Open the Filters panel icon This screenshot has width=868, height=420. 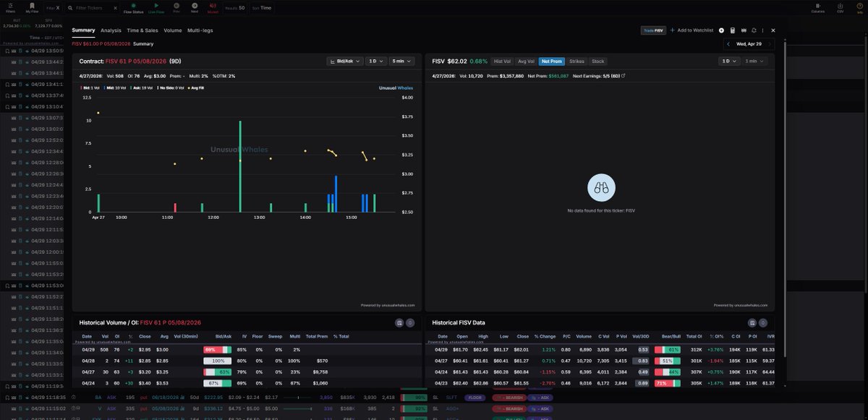[x=10, y=5]
